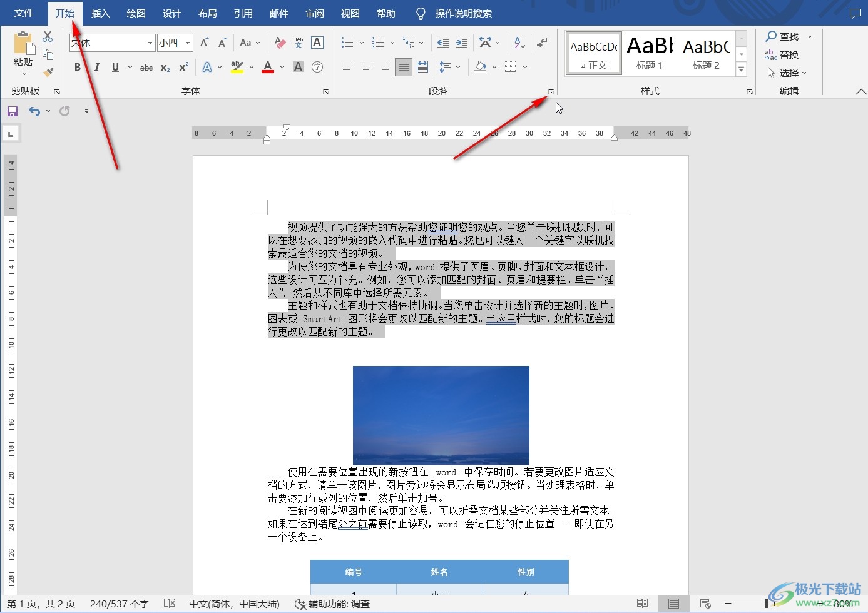Screen dimensions: 868x613
Task: Expand the font color options
Action: pyautogui.click(x=282, y=67)
